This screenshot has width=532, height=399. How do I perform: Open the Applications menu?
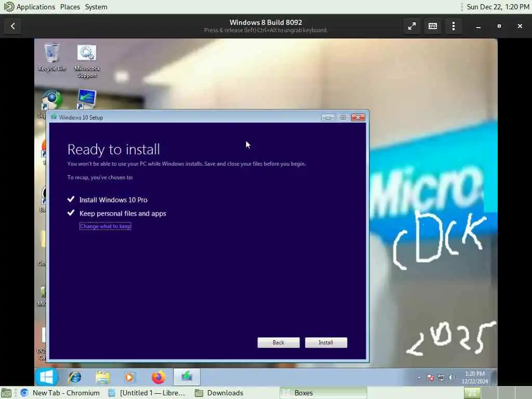click(36, 7)
